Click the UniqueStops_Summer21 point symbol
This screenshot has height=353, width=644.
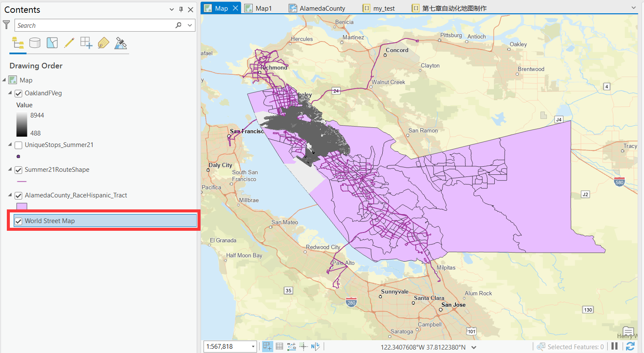tap(18, 156)
